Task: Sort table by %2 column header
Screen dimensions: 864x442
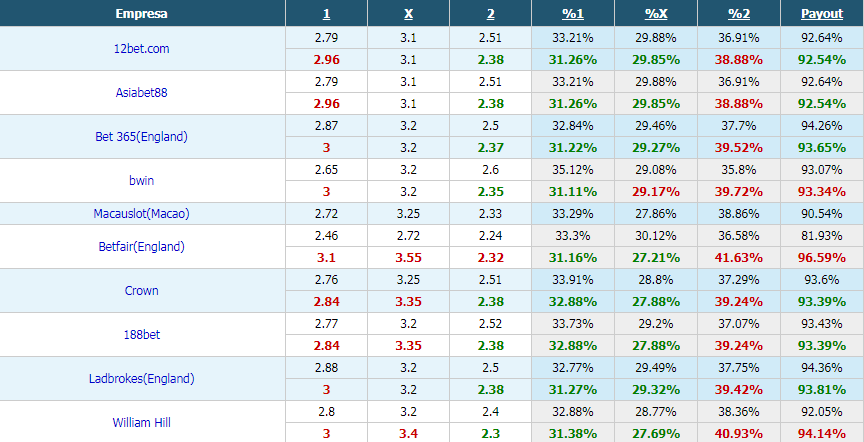Action: coord(739,14)
